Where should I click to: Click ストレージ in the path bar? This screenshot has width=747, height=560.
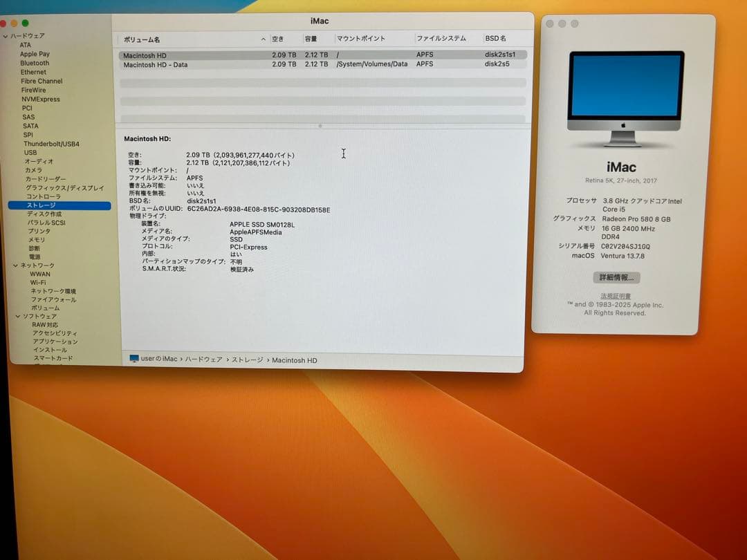point(247,360)
